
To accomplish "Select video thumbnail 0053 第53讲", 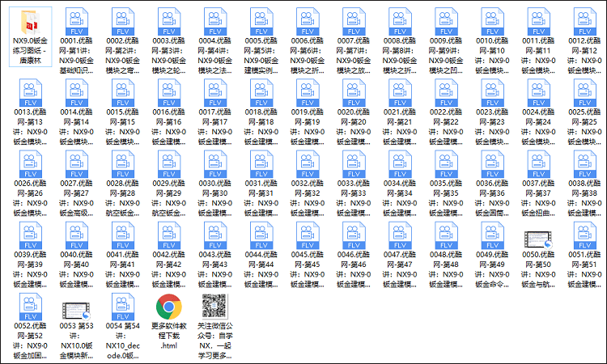I will (x=76, y=311).
